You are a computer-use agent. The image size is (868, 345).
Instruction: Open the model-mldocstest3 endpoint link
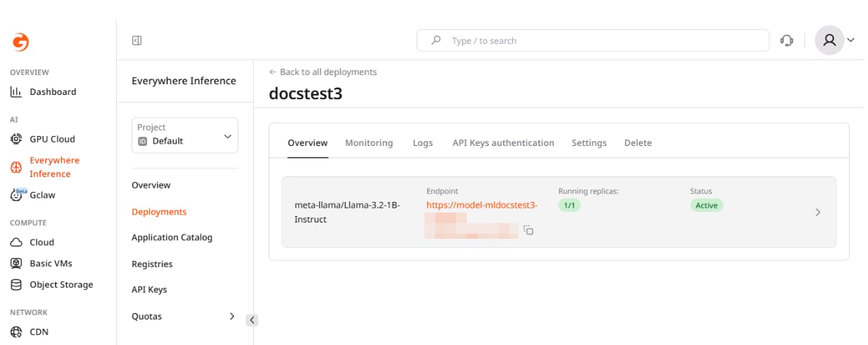[x=482, y=205]
